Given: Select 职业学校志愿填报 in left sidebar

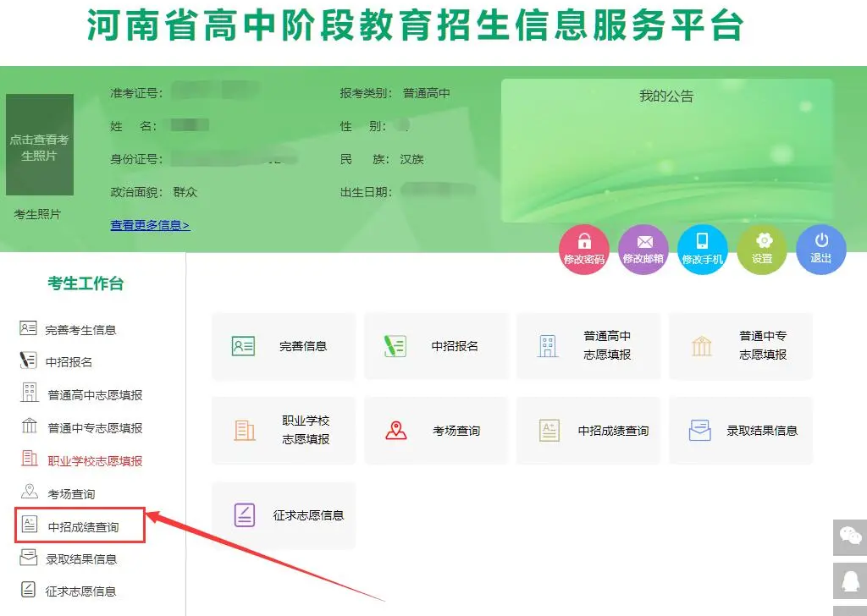Looking at the screenshot, I should (x=94, y=461).
